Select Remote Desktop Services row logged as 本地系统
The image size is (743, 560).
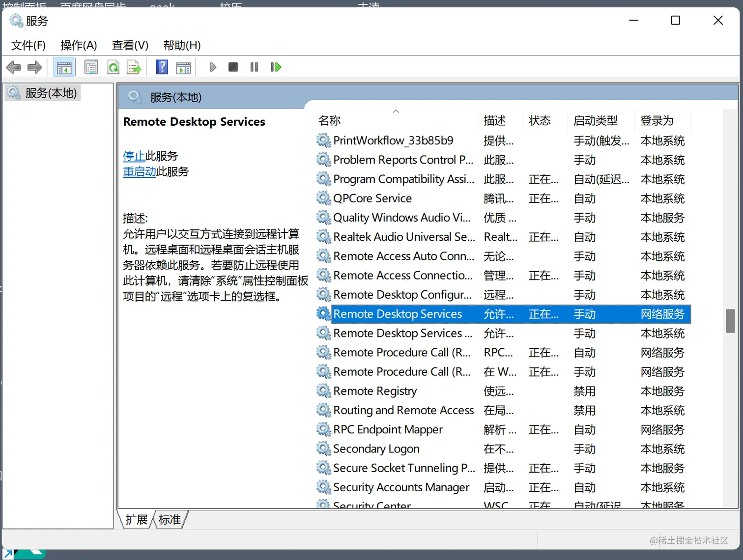coord(503,333)
